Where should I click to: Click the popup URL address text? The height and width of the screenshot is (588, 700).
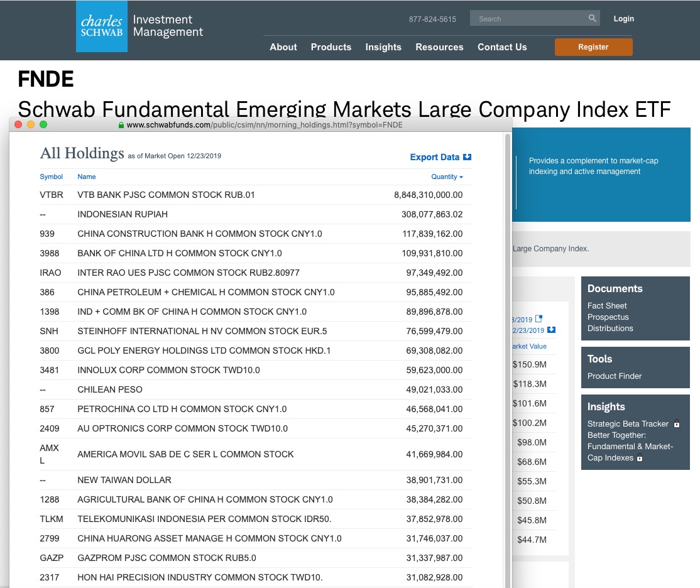(265, 125)
